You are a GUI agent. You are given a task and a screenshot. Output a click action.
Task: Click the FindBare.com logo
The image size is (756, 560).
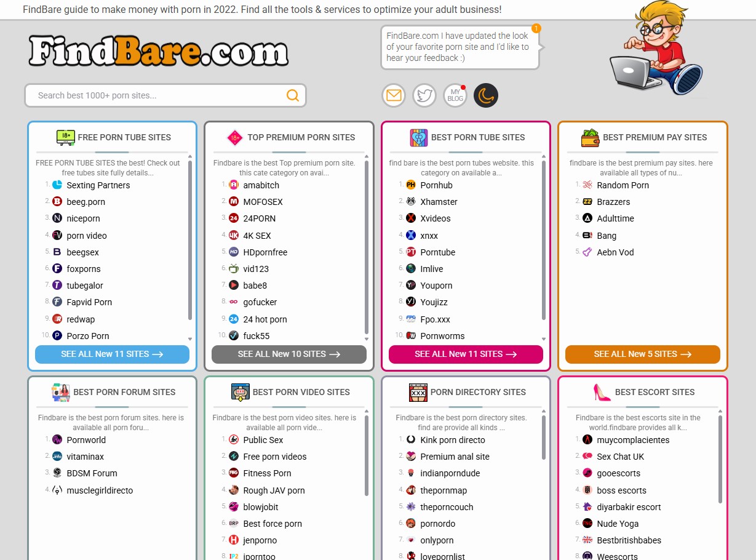coord(159,51)
